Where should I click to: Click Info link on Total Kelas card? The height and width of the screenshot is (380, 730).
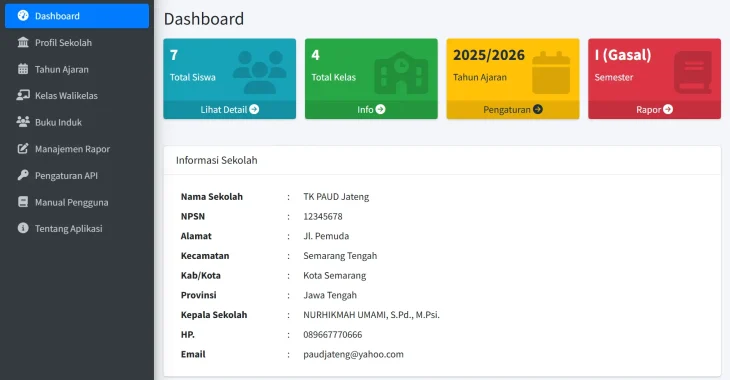pyautogui.click(x=371, y=109)
